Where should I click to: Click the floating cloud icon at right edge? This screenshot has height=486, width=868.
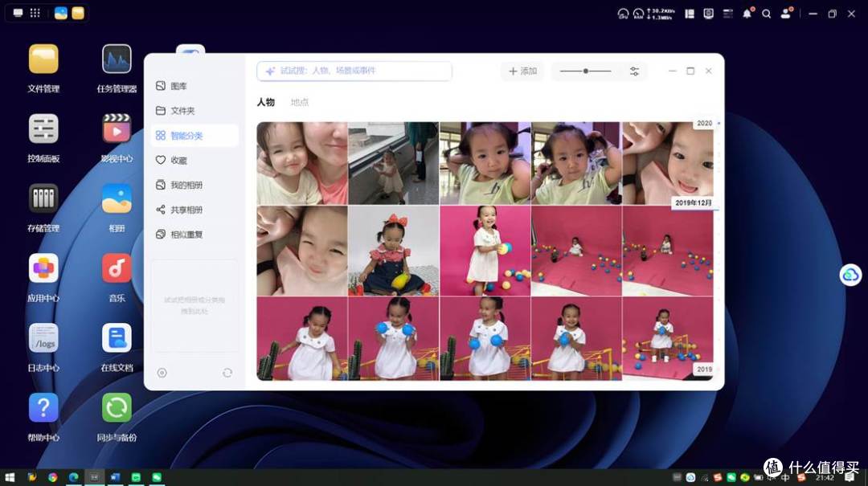(850, 275)
